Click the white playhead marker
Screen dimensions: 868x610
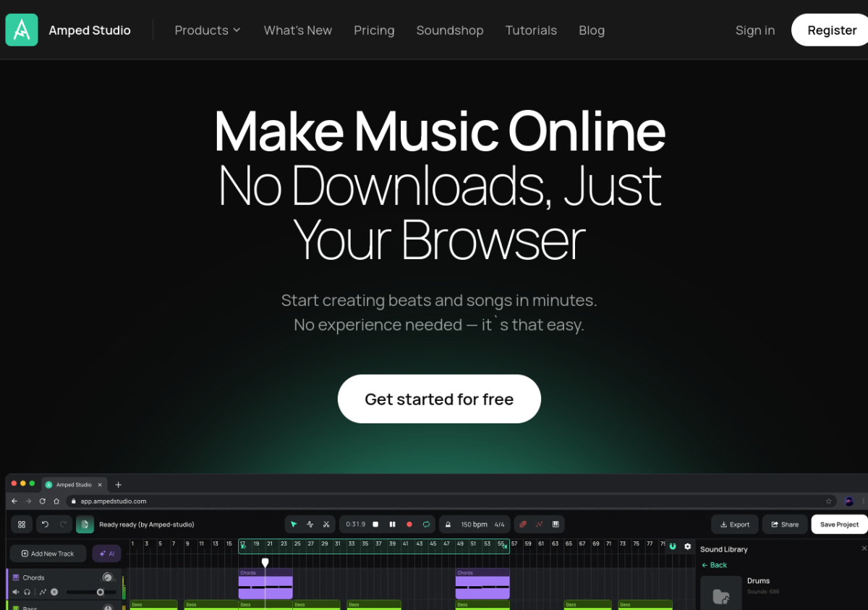[x=265, y=562]
